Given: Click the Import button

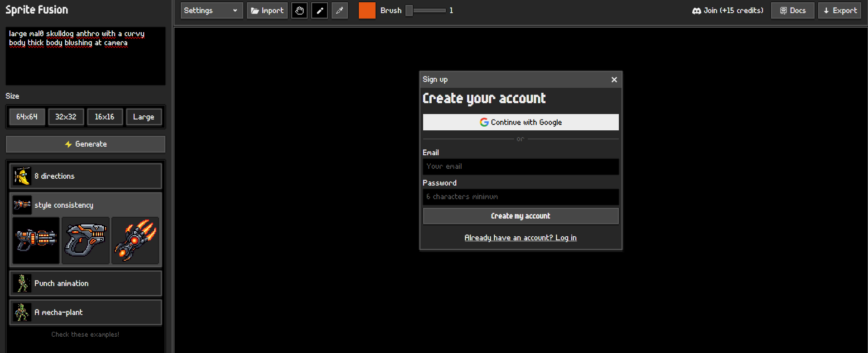Looking at the screenshot, I should point(267,10).
